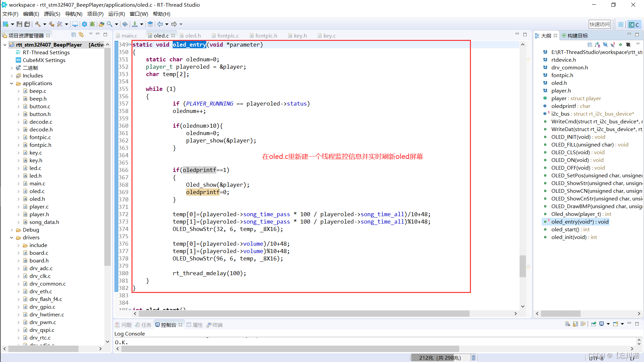Select the C perspective button
Viewport: 644px width, 362px height.
pyautogui.click(x=634, y=24)
